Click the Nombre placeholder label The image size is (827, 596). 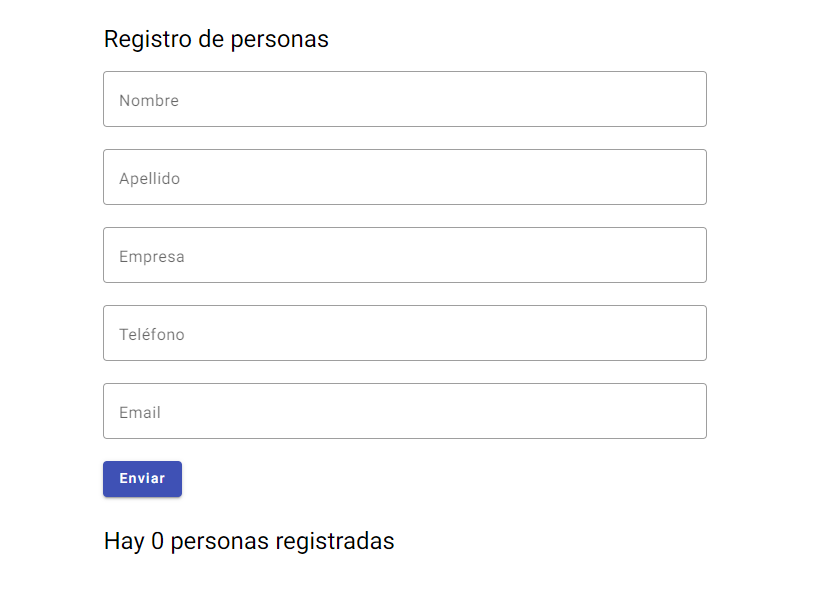149,100
